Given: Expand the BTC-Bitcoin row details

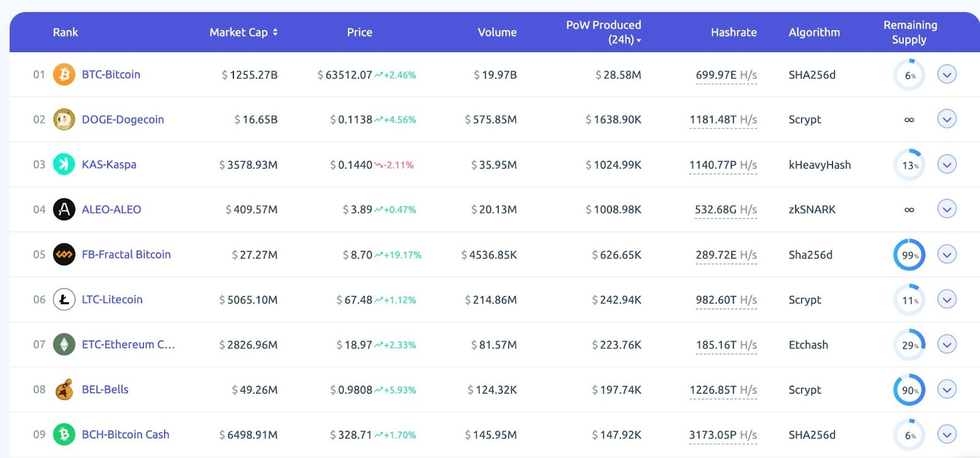Looking at the screenshot, I should point(947,74).
